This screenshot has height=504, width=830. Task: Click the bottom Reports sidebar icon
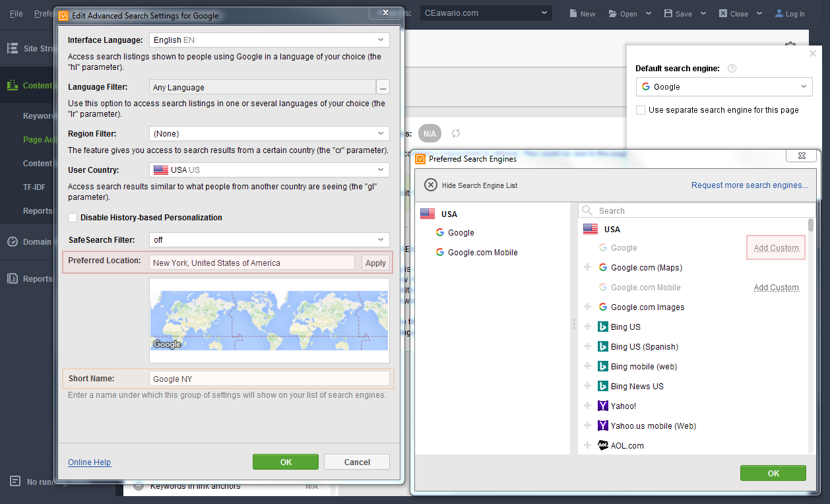coord(12,278)
